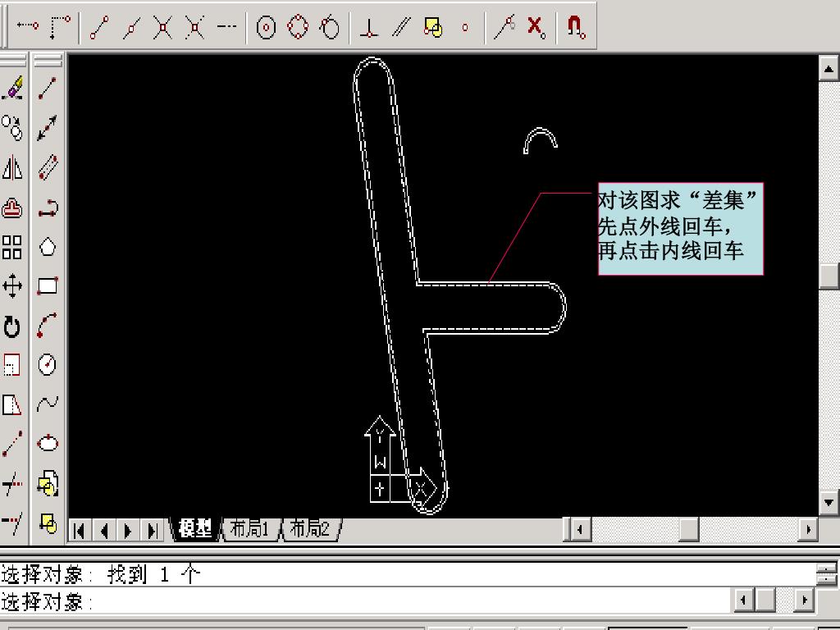Choose Snap to Endpoint

[99, 25]
